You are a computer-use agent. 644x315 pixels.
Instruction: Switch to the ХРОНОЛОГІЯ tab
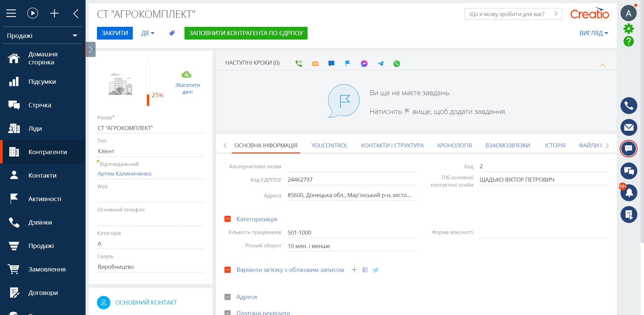(x=454, y=145)
